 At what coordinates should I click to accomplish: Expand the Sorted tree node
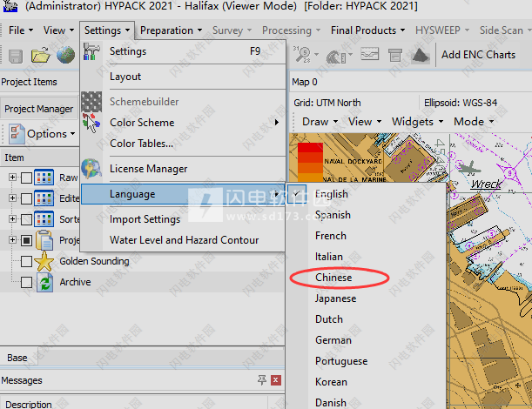(12, 218)
